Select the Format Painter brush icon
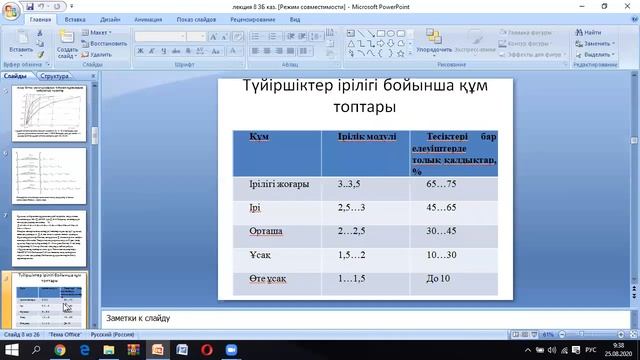Screen dimensions: 640x360 coord(40,54)
